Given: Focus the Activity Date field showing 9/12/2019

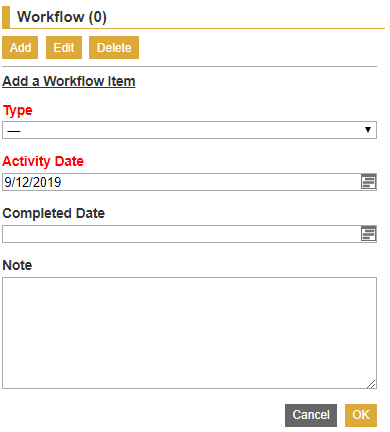Looking at the screenshot, I should click(x=182, y=182).
